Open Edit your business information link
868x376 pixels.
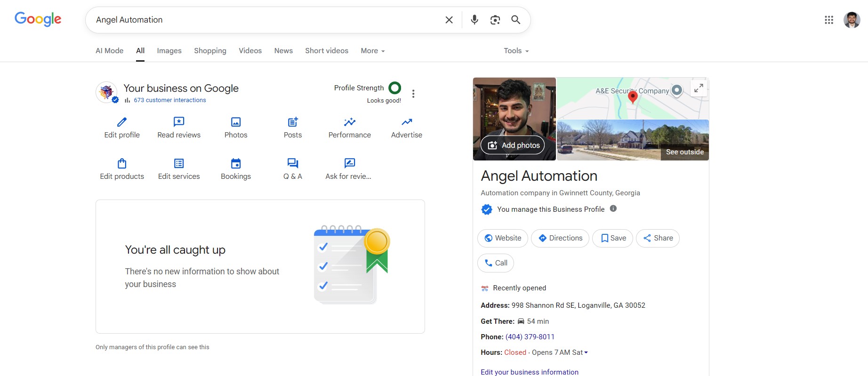(x=530, y=372)
